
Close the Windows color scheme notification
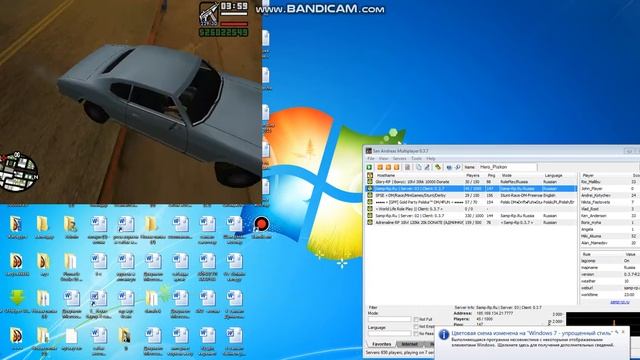623,332
